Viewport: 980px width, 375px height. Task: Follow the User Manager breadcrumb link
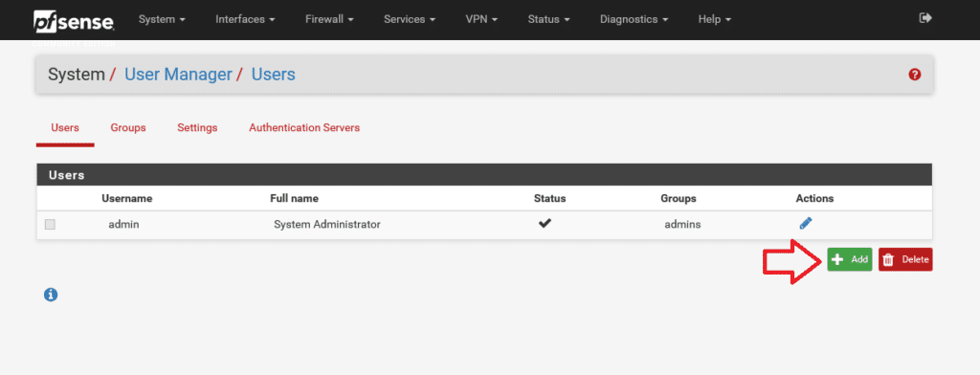tap(178, 75)
